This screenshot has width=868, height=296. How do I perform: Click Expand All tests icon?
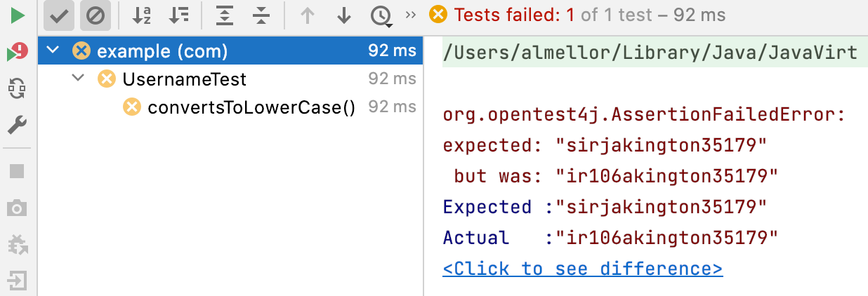pyautogui.click(x=224, y=15)
